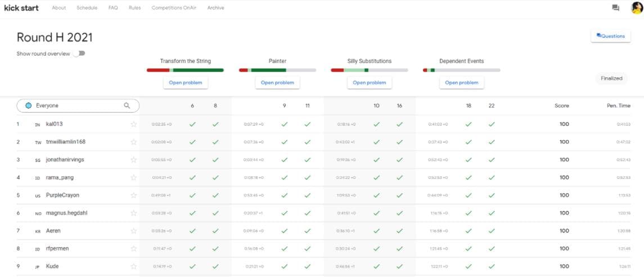The height and width of the screenshot is (277, 644).
Task: Click the user profile avatar
Action: click(x=636, y=8)
